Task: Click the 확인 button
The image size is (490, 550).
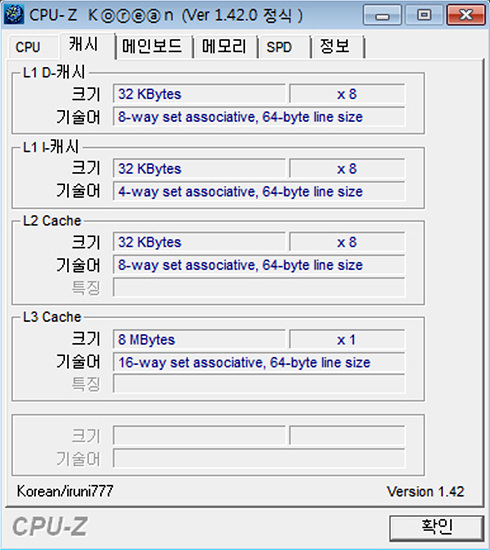Action: pos(436,527)
